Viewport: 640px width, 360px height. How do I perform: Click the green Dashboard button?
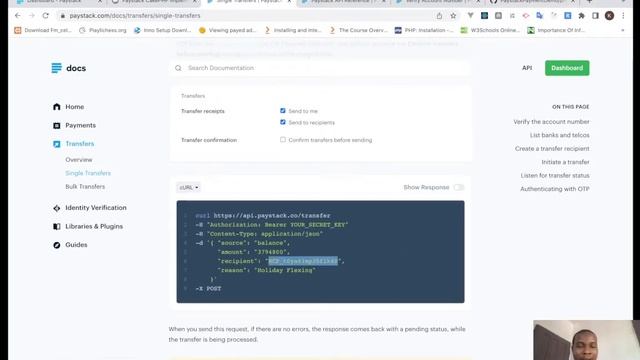(x=567, y=68)
